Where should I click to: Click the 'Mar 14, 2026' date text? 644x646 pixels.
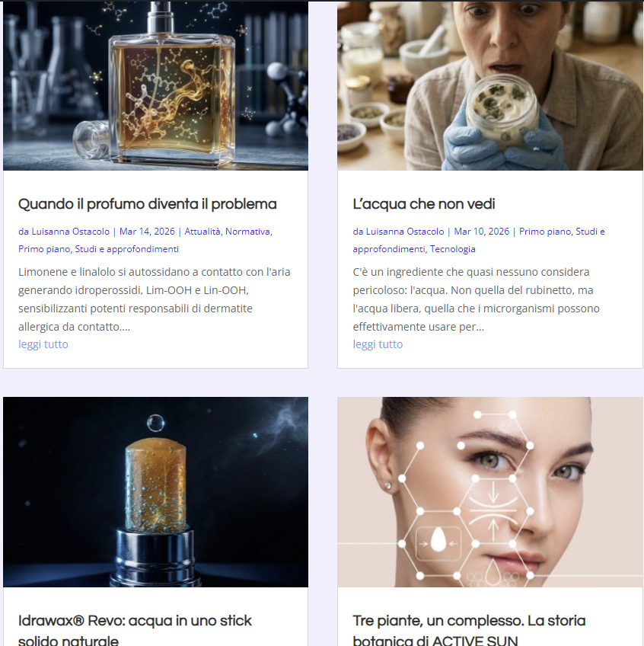(147, 232)
